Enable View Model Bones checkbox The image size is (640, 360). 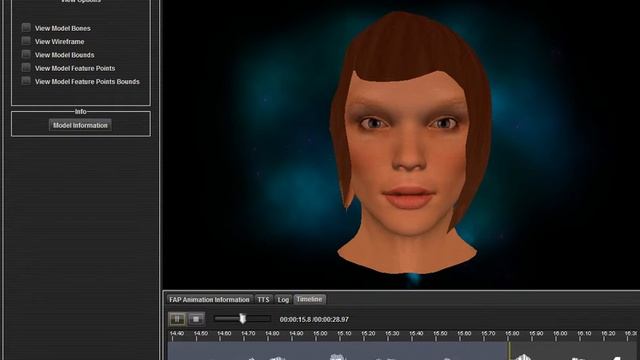[26, 28]
